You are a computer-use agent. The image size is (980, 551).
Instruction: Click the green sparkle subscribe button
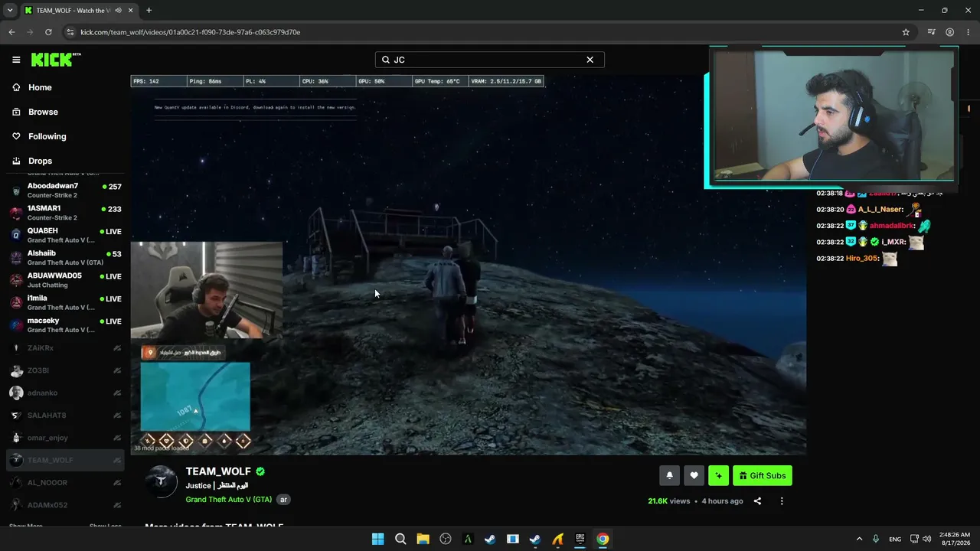(718, 475)
